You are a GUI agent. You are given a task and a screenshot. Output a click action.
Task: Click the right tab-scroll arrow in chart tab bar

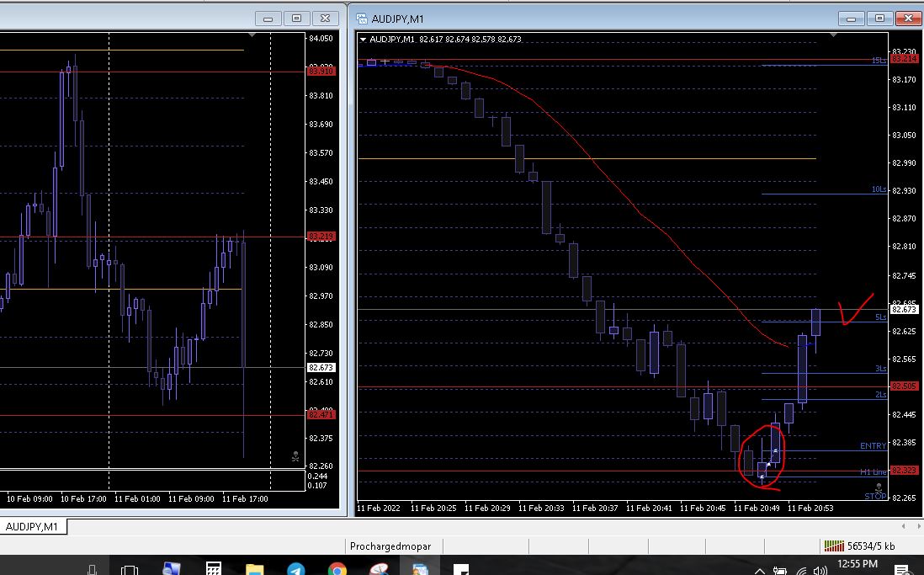coord(919,526)
